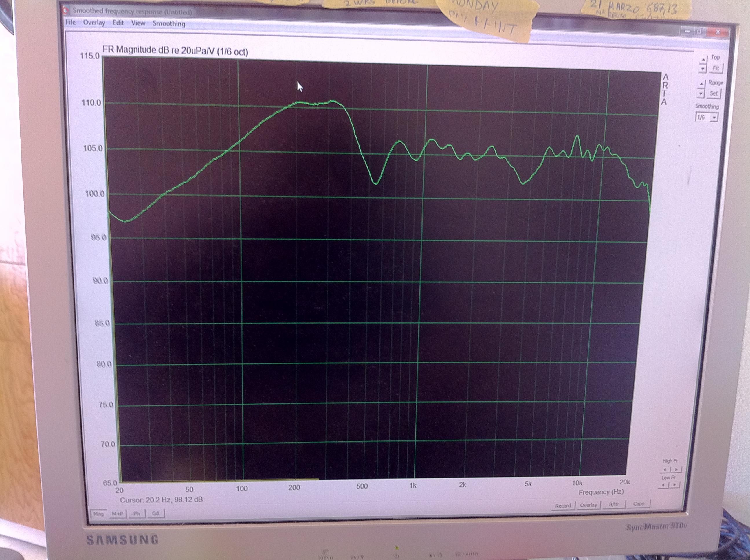Click cursor readout '20.2 Hz, 98.12 dB'
Viewport: 750px width, 560px height.
click(174, 499)
